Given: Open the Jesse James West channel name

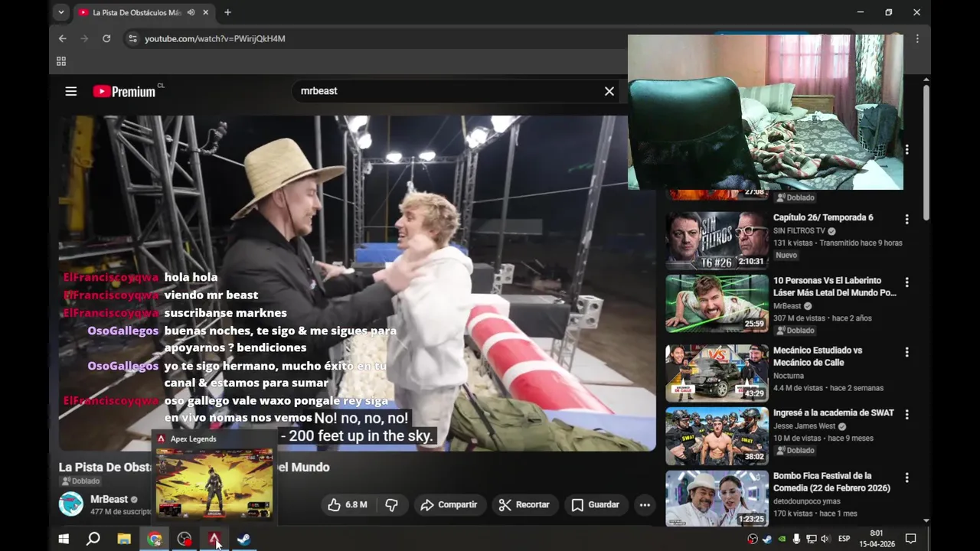Looking at the screenshot, I should (805, 426).
